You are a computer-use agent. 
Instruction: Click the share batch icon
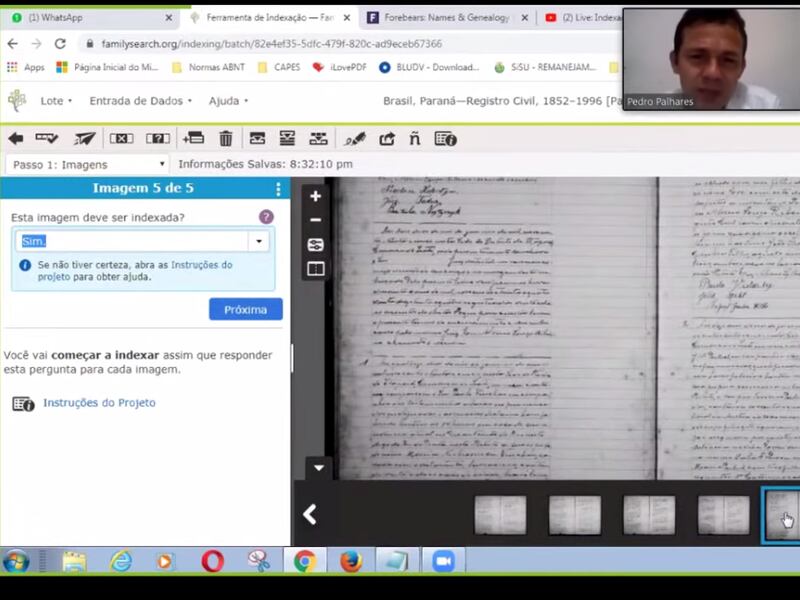[x=387, y=139]
